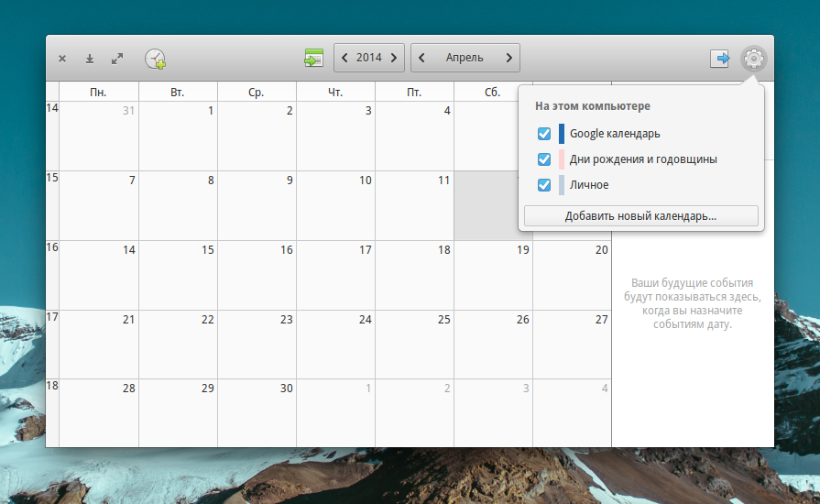Select day 19 in the calendar
The height and width of the screenshot is (504, 820).
493,276
